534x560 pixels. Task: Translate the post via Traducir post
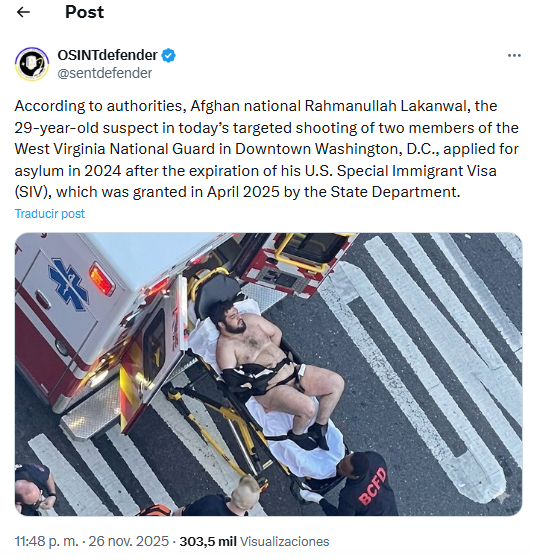pos(50,214)
